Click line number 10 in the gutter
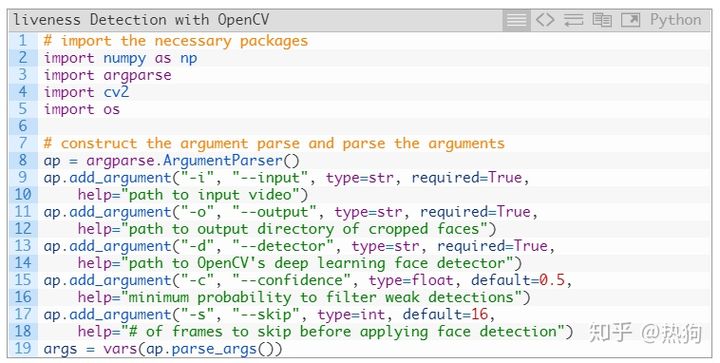Screen dimensions: 720x363 coord(23,195)
